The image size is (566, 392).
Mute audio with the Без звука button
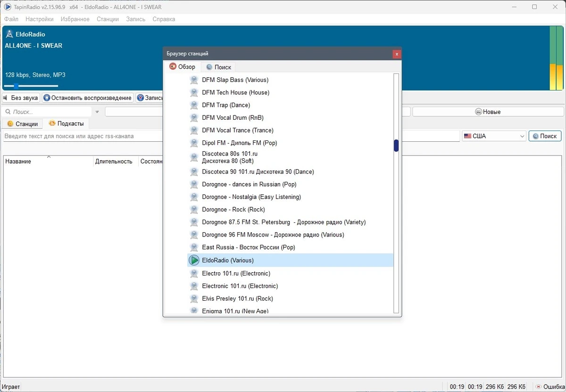(x=21, y=98)
